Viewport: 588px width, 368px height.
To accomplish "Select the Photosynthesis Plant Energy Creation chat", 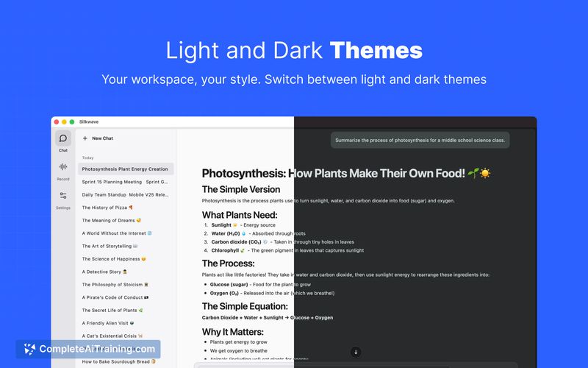I will [126, 169].
